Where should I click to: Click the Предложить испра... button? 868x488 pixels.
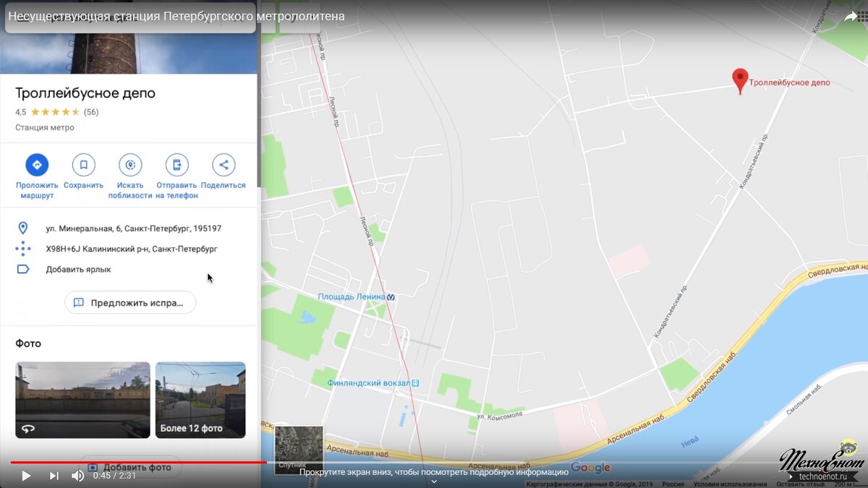tap(129, 302)
